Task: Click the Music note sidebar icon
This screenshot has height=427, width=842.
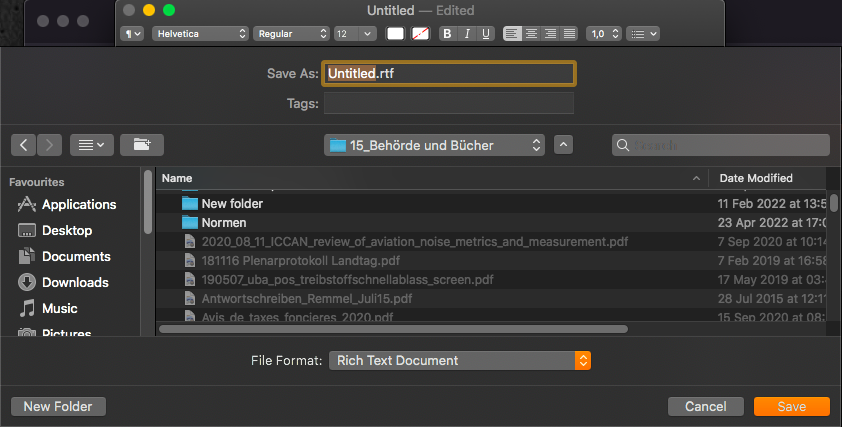Action: tap(27, 308)
